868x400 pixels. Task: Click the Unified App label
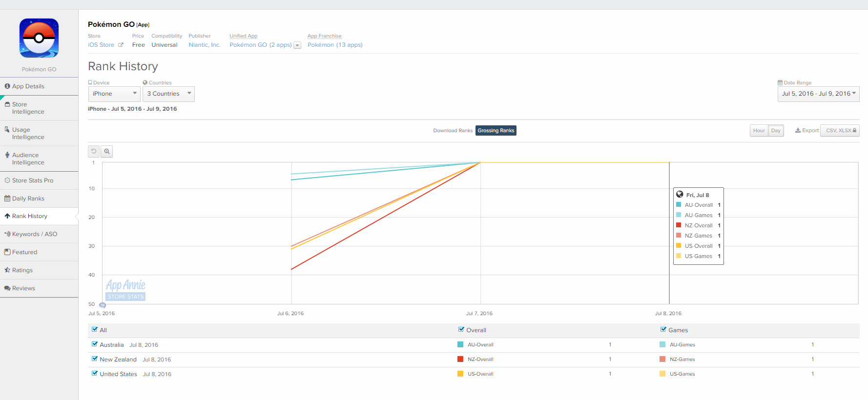244,36
